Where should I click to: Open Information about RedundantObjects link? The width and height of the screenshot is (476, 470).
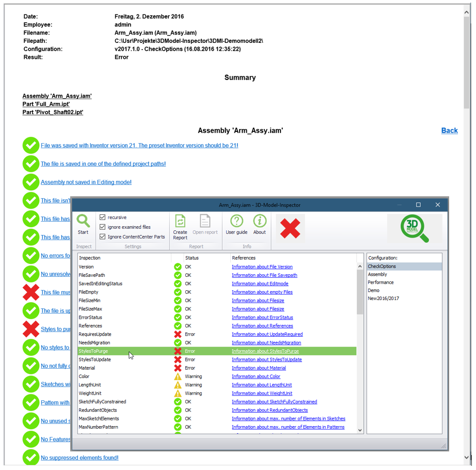point(269,410)
